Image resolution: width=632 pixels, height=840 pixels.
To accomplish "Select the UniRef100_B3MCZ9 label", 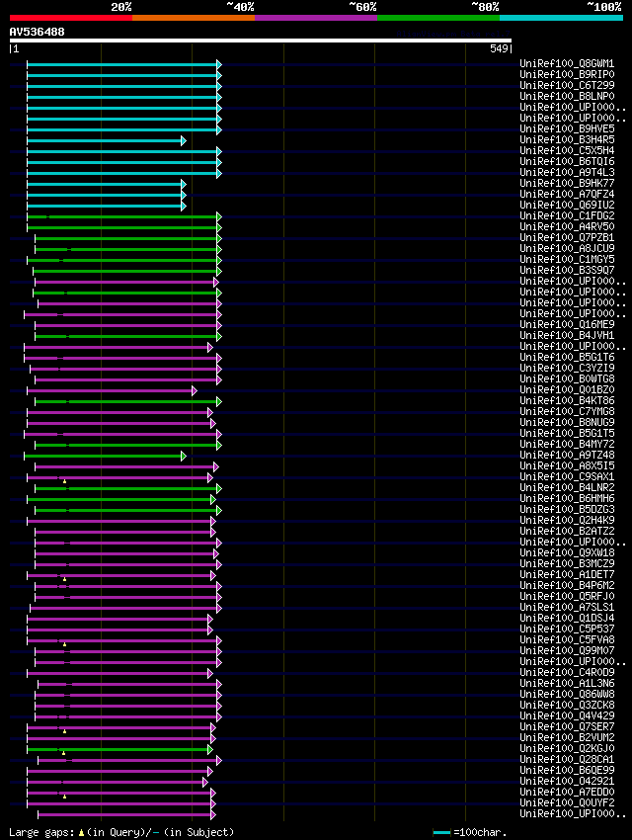I will tap(567, 564).
